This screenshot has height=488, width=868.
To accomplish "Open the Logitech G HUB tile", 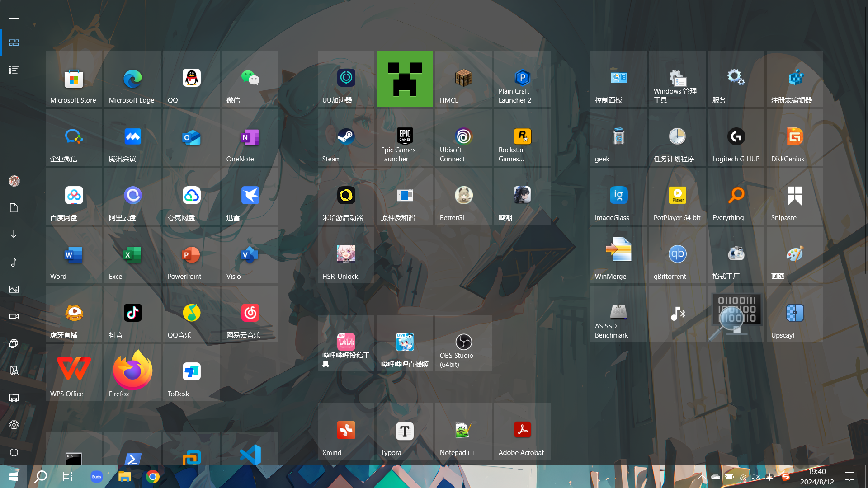I will (736, 138).
